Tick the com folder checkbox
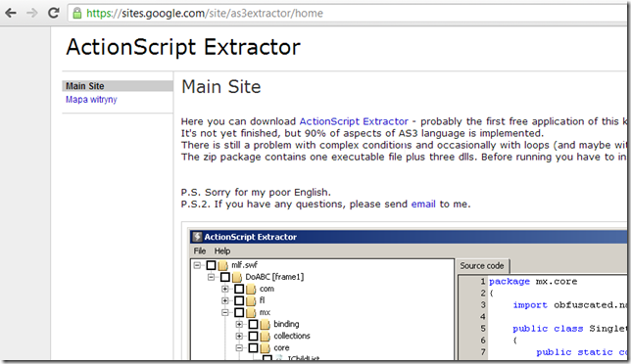The width and height of the screenshot is (631, 364). [239, 289]
